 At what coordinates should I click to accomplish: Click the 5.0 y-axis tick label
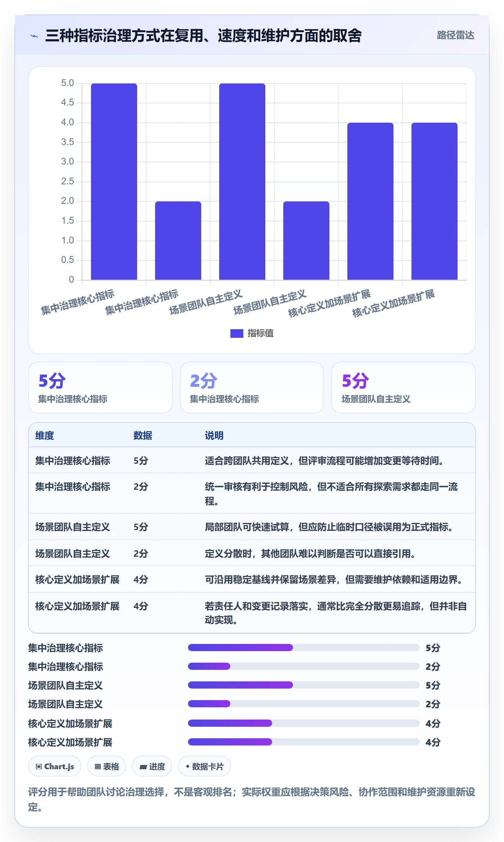tap(67, 83)
